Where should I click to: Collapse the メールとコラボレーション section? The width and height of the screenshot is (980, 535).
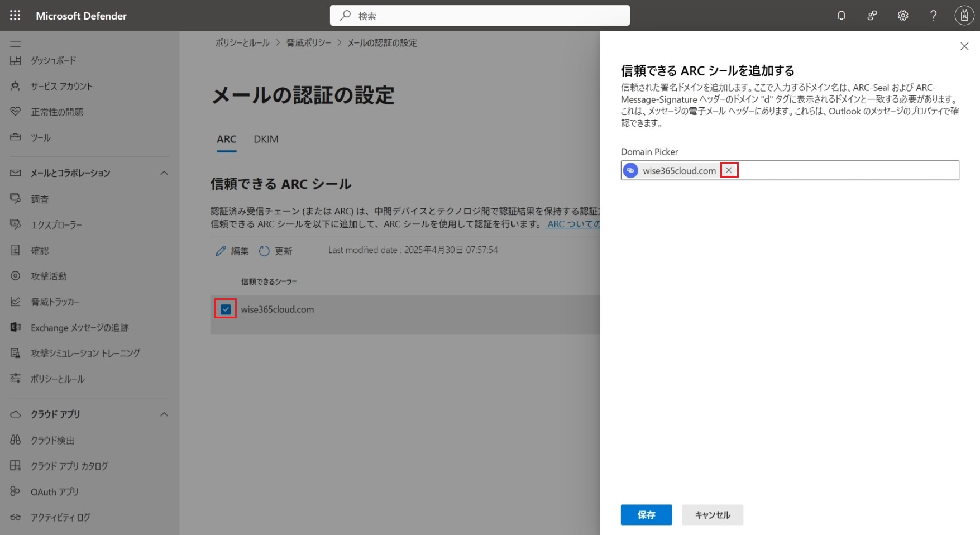pyautogui.click(x=164, y=173)
